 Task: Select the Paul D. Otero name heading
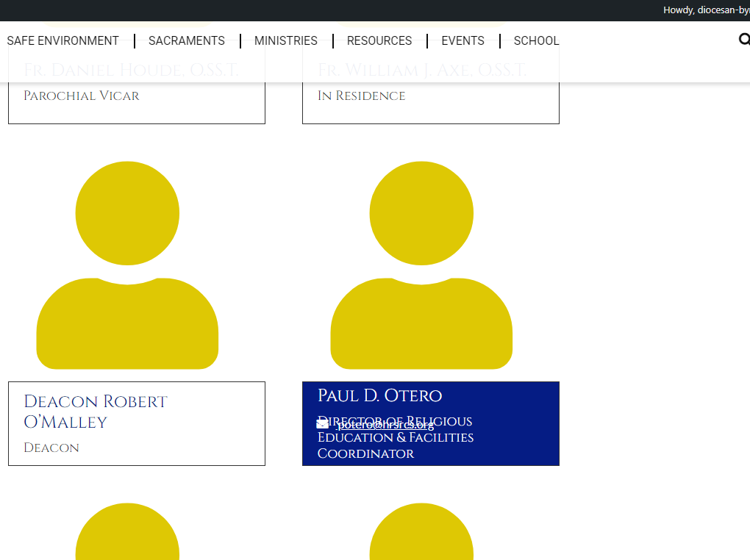coord(379,395)
